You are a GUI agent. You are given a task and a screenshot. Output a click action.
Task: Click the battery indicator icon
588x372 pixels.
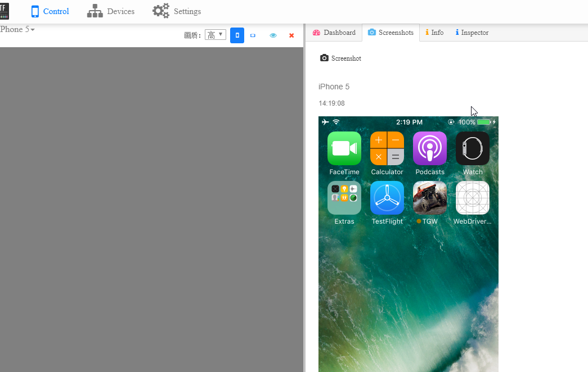click(x=484, y=122)
